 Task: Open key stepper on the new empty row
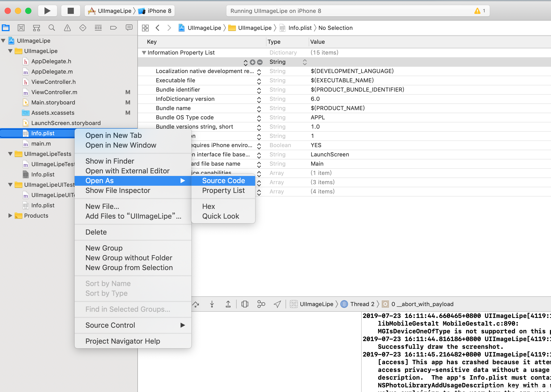click(x=245, y=62)
